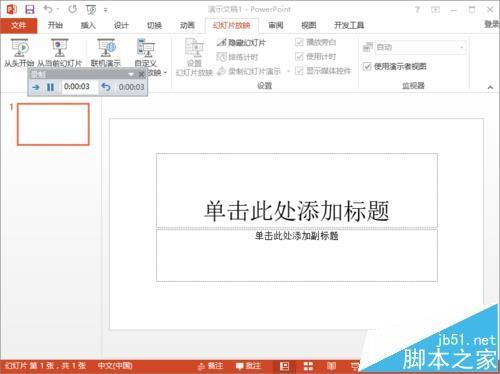Click the PowerPoint application icon
The height and width of the screenshot is (374, 500).
(x=11, y=9)
